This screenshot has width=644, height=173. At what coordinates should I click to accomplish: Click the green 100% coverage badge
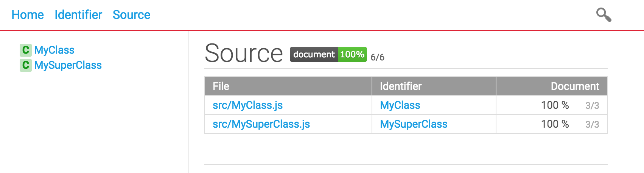[x=352, y=54]
